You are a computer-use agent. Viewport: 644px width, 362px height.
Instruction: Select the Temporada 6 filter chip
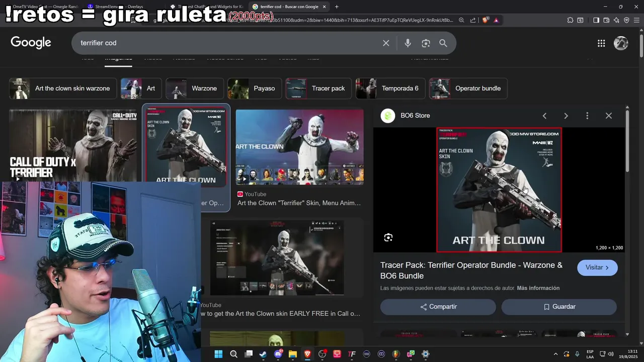click(x=390, y=88)
